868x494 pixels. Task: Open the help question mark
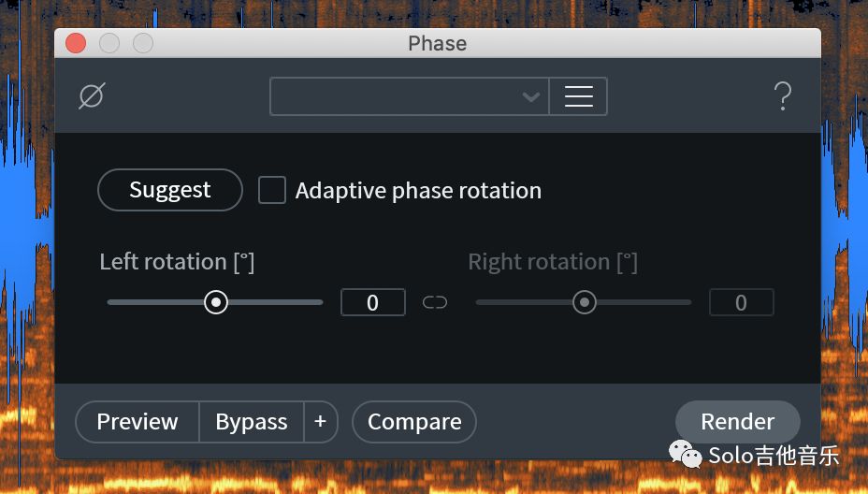pos(782,95)
